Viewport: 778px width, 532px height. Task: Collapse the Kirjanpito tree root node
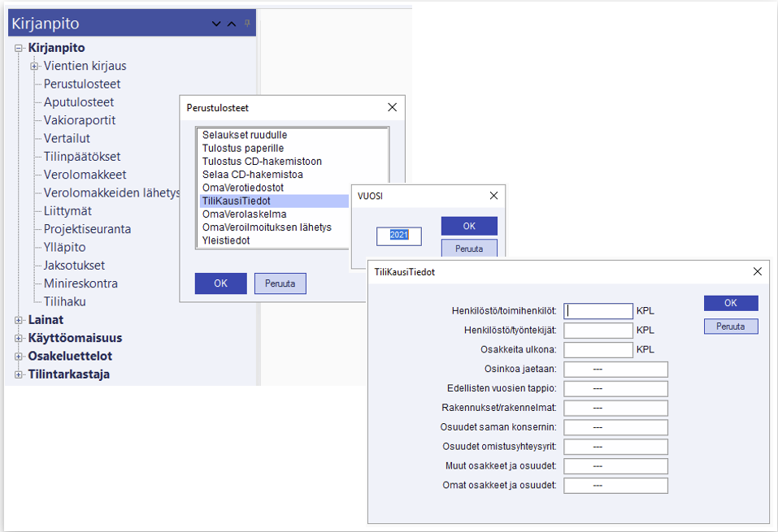(19, 48)
